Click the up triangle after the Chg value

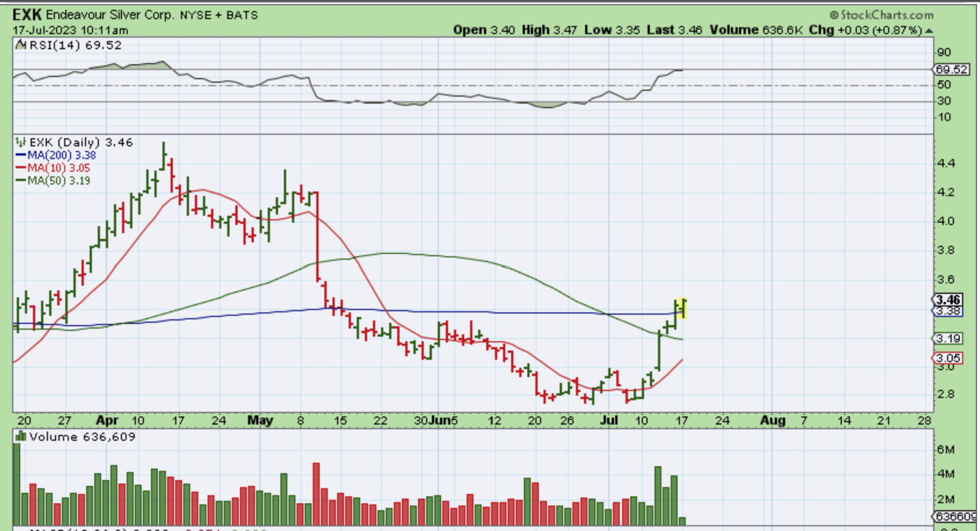(x=929, y=31)
